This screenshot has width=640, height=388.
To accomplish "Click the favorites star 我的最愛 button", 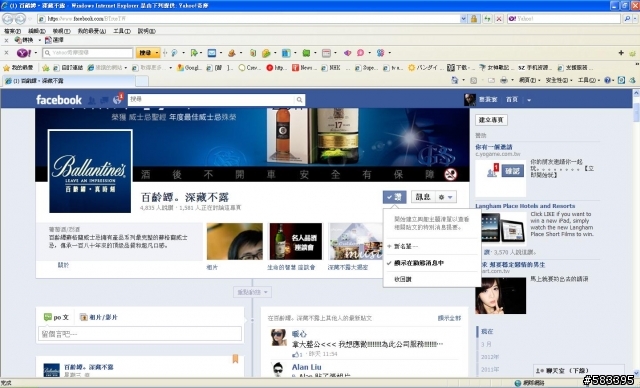I will click(18, 68).
